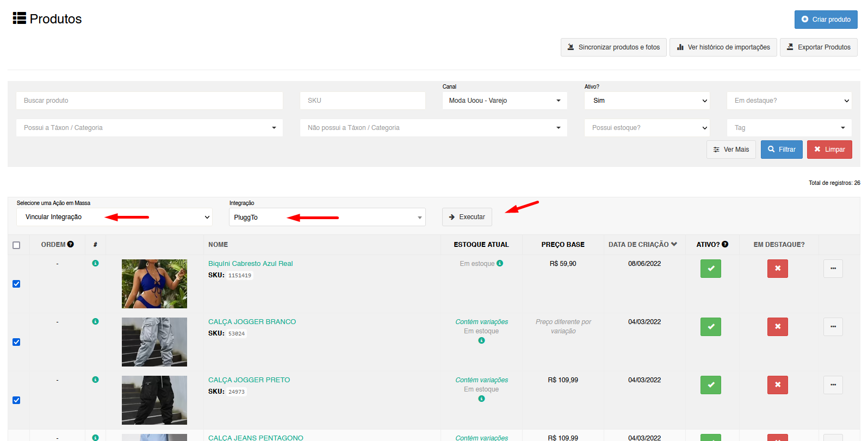Uncheck the CALÇA JOGGER BRANCO row checkbox
Screen dimensions: 868x441
(x=16, y=342)
